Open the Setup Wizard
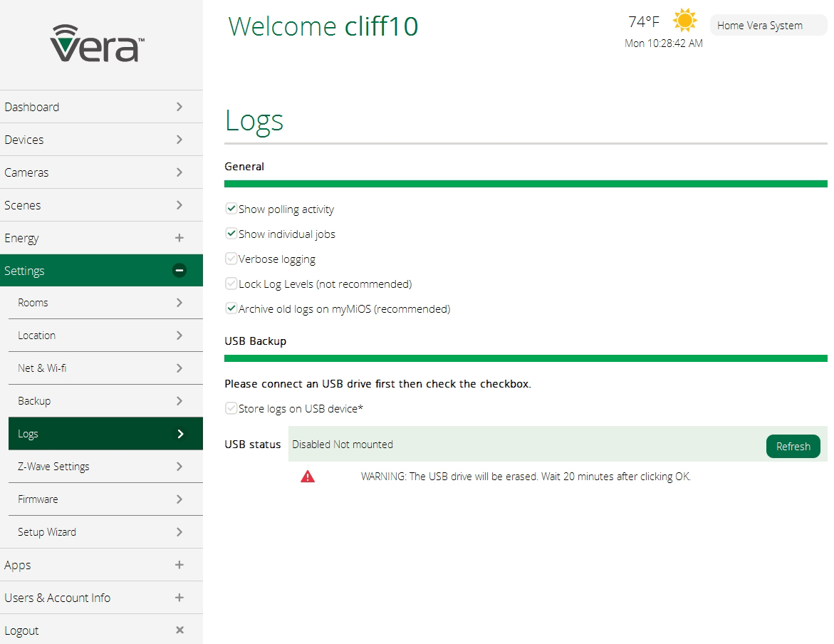834x644 pixels. 105,531
